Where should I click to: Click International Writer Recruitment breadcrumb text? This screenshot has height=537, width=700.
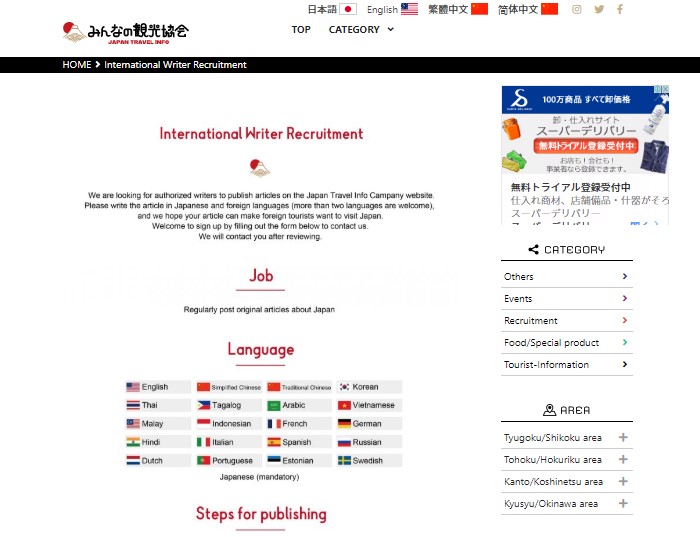(175, 65)
